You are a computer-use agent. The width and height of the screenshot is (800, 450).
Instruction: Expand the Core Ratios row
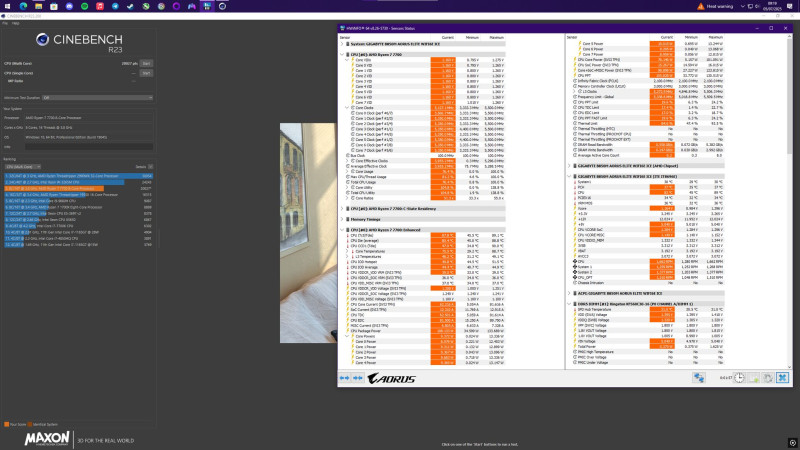347,198
